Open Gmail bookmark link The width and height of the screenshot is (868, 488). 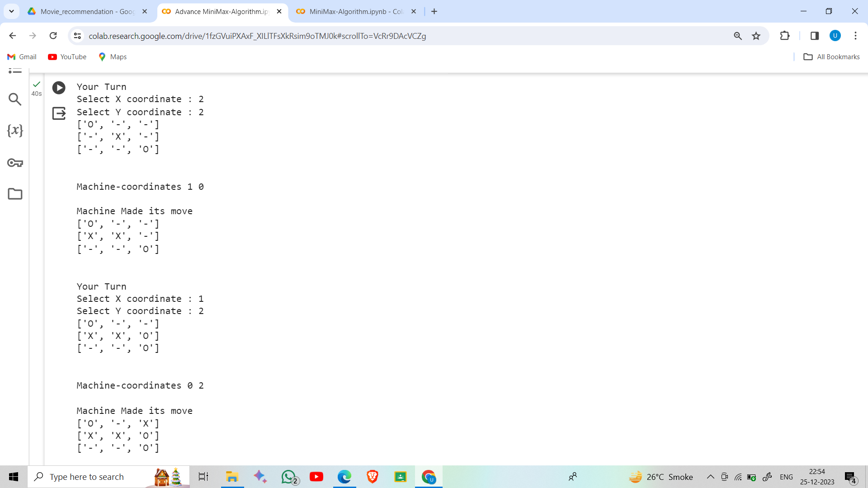[22, 56]
